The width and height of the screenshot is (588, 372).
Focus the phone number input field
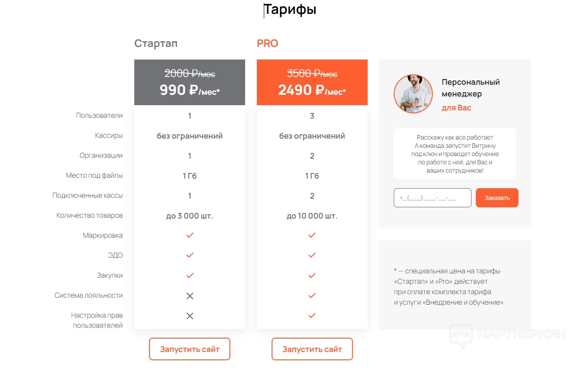point(432,198)
